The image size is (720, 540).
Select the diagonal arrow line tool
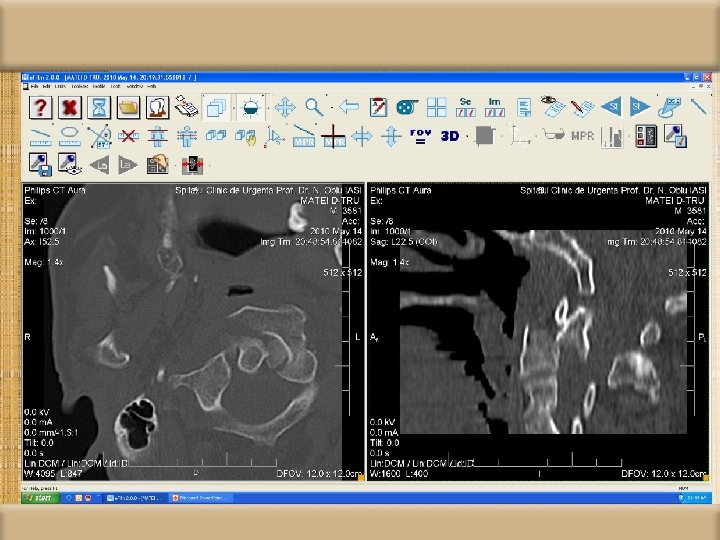click(x=698, y=107)
